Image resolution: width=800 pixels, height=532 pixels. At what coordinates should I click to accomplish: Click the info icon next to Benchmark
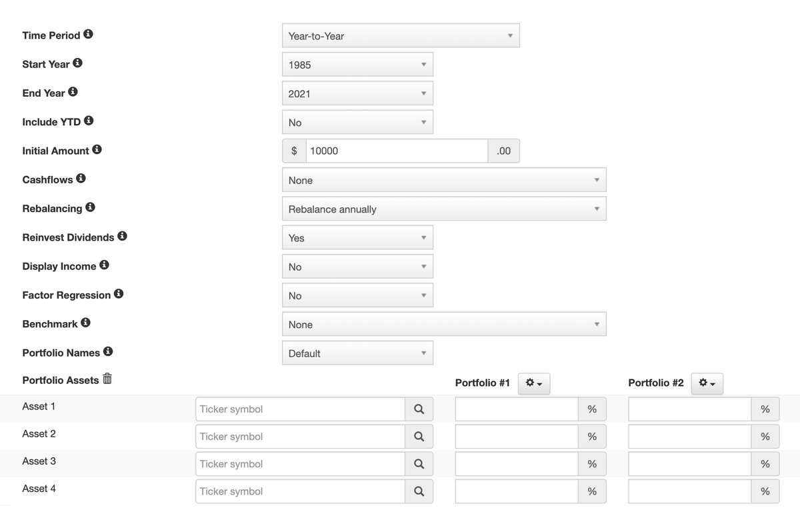[85, 323]
